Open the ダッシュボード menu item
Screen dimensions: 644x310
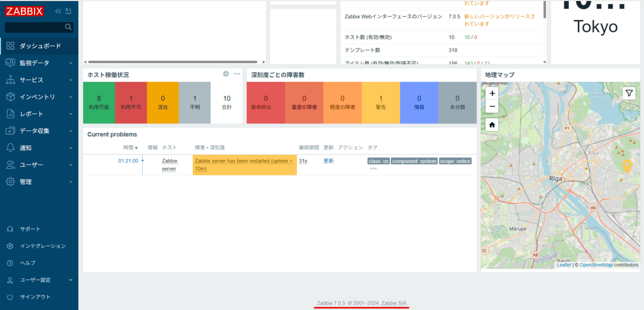pos(39,46)
